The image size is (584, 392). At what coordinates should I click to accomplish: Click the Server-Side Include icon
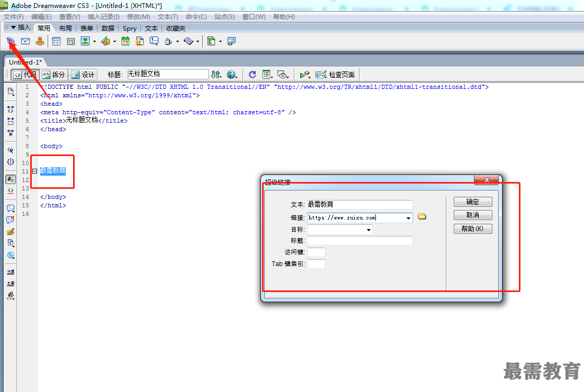pyautogui.click(x=140, y=41)
